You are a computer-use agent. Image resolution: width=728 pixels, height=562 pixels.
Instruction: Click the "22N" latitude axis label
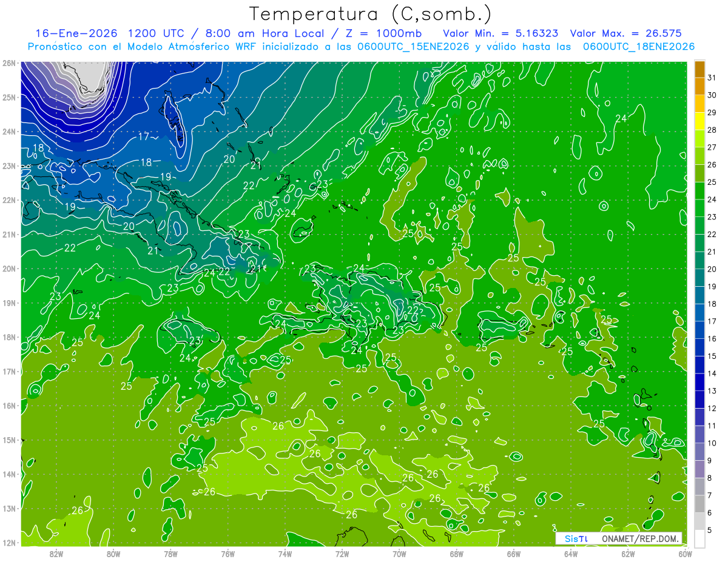8,200
